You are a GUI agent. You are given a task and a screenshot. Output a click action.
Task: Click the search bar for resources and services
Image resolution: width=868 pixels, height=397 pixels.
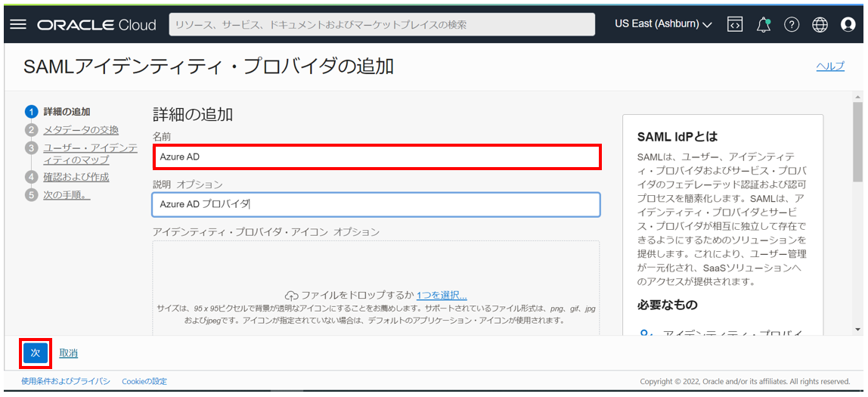(383, 24)
